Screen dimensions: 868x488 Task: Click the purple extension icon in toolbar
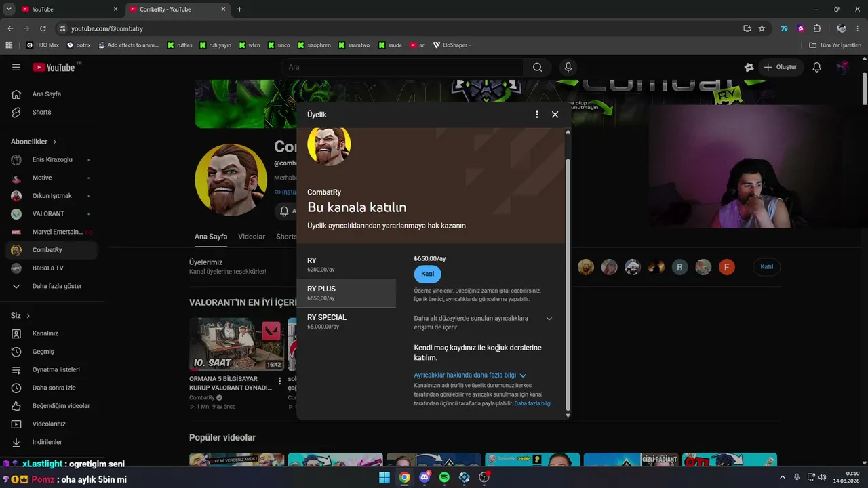[x=801, y=28]
